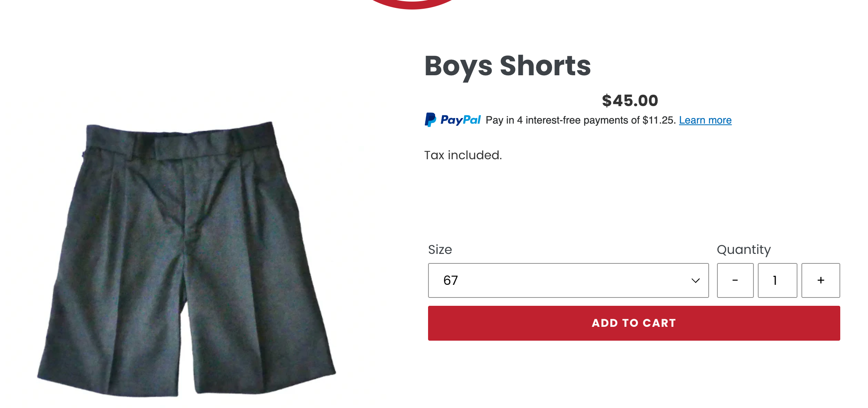The height and width of the screenshot is (408, 868).
Task: Focus the quantity field showing 1
Action: pyautogui.click(x=778, y=280)
